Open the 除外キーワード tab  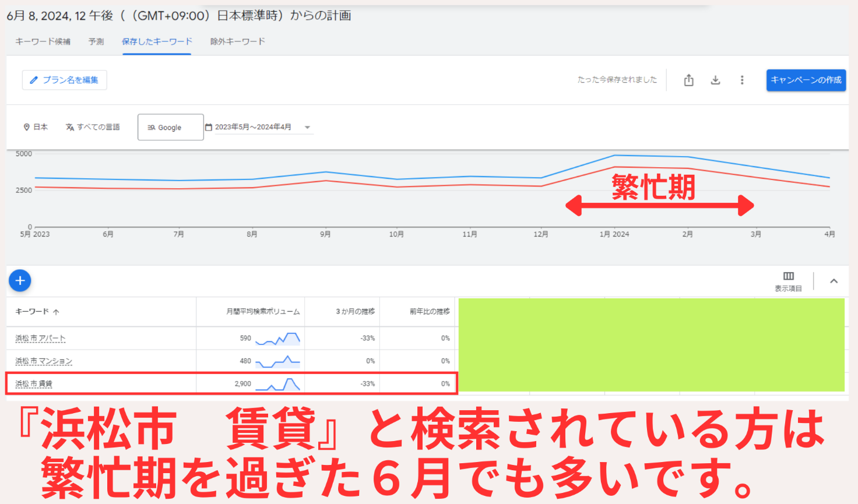[238, 41]
